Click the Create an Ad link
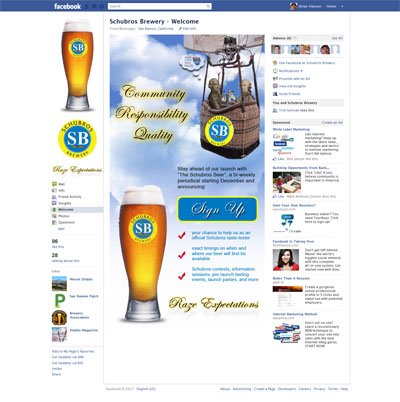This screenshot has width=400, height=402. pyautogui.click(x=332, y=123)
